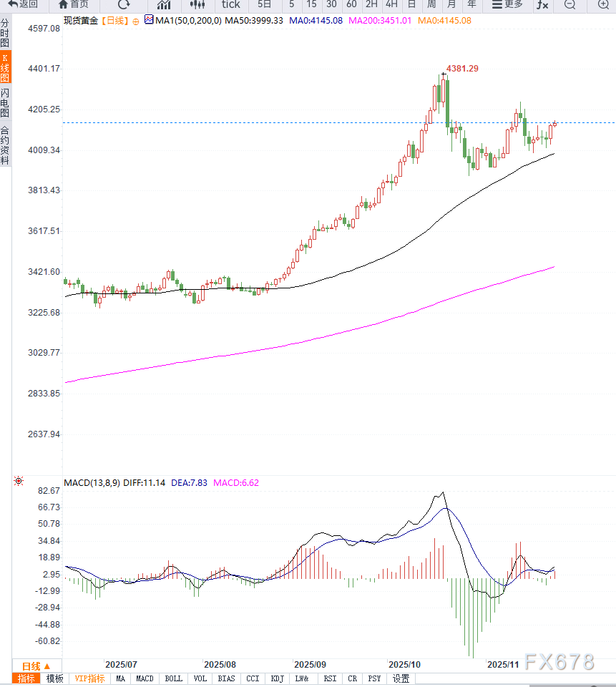Toggle the MACD panel sun icon

pos(18,482)
